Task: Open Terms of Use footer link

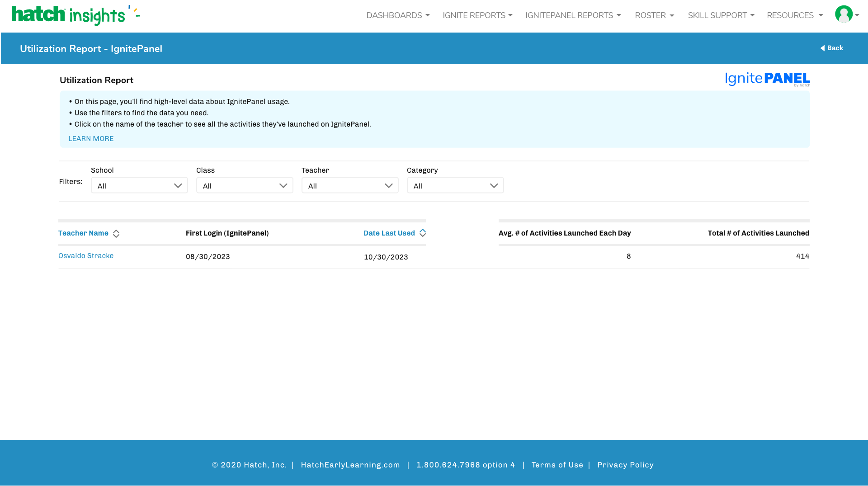Action: pyautogui.click(x=557, y=465)
